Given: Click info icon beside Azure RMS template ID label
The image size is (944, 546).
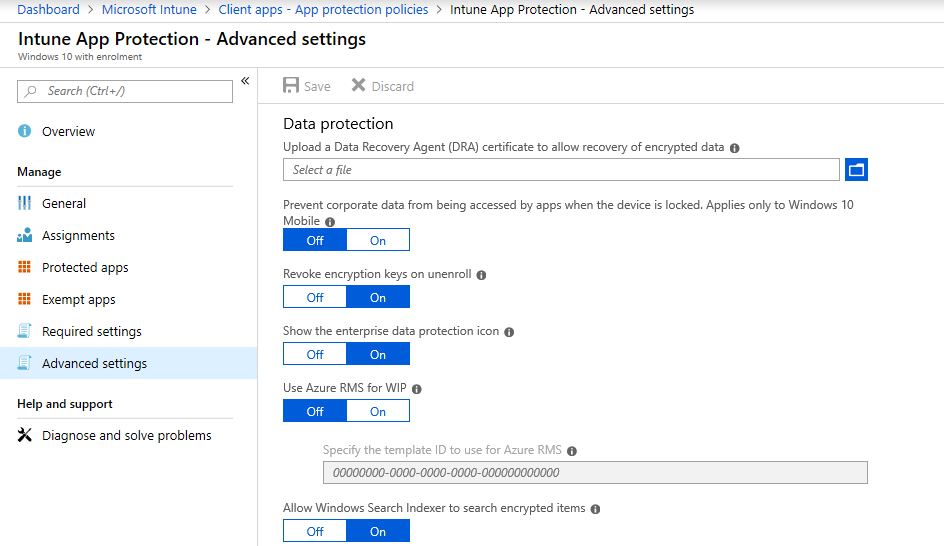Looking at the screenshot, I should [x=572, y=451].
